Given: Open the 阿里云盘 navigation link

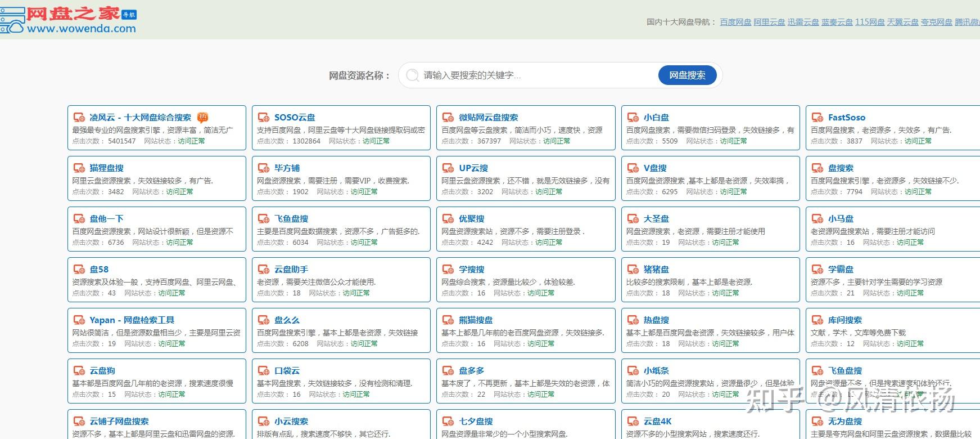Looking at the screenshot, I should (769, 22).
